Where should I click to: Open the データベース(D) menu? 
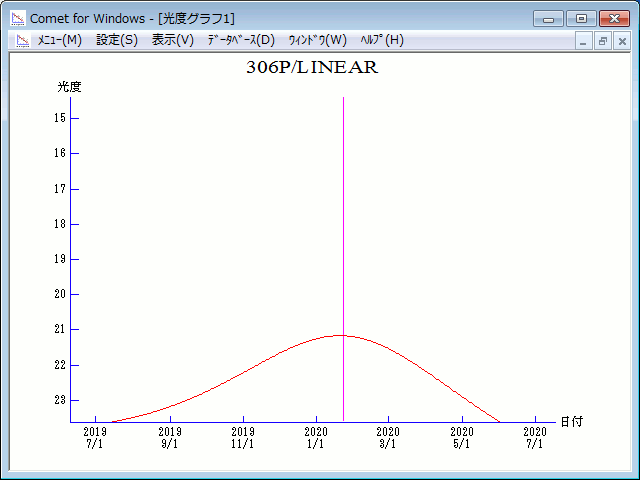point(240,40)
